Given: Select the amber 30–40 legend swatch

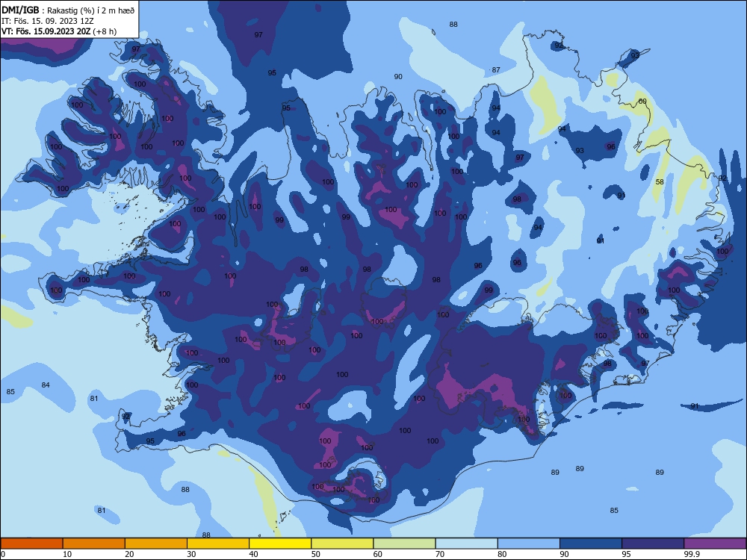Looking at the screenshot, I should click(x=218, y=544).
